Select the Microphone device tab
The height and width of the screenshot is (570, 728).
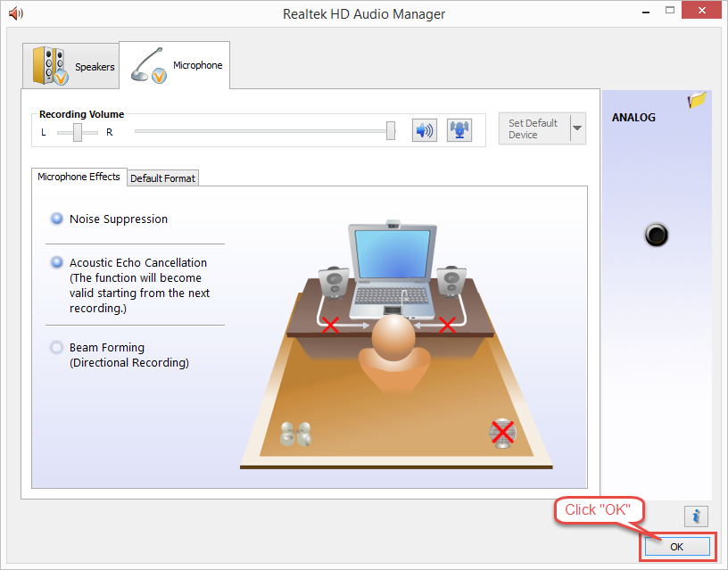point(175,65)
